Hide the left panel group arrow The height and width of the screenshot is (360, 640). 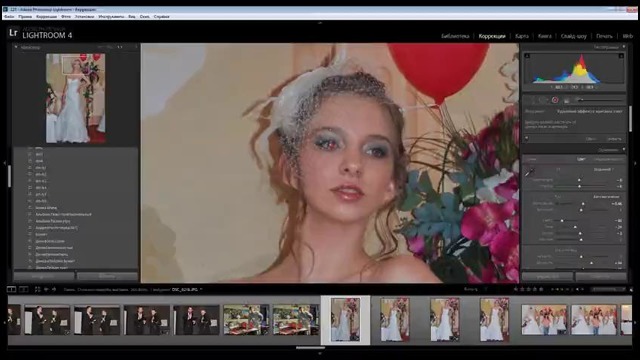[4, 163]
